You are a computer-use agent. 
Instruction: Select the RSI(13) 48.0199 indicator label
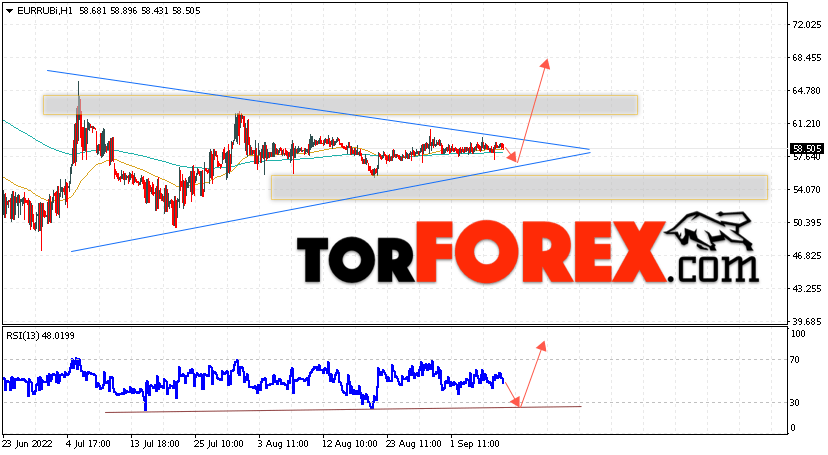pos(40,335)
